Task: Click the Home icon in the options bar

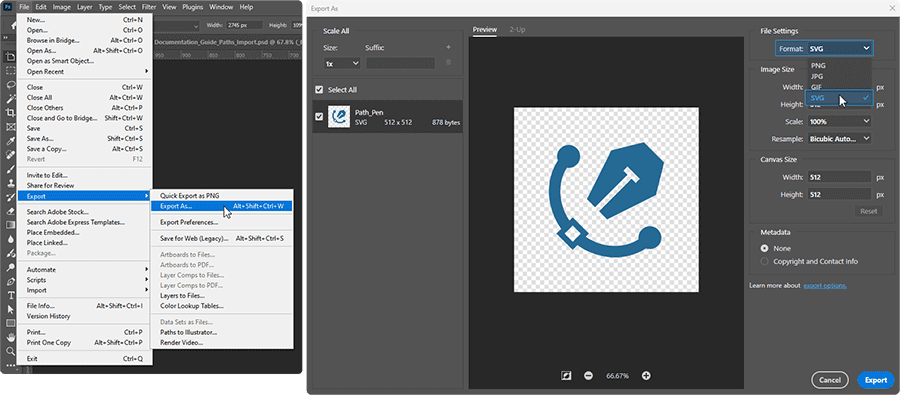Action: click(x=13, y=25)
